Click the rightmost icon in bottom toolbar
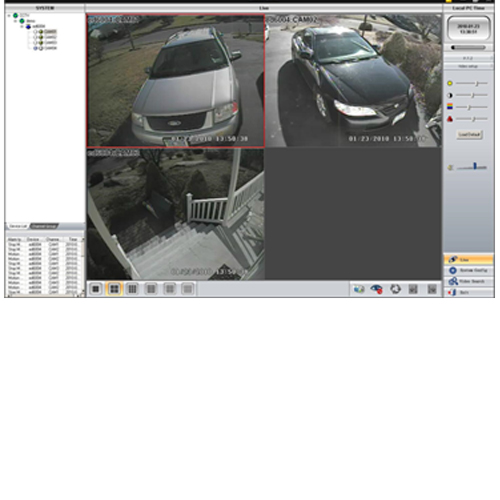 pyautogui.click(x=432, y=289)
